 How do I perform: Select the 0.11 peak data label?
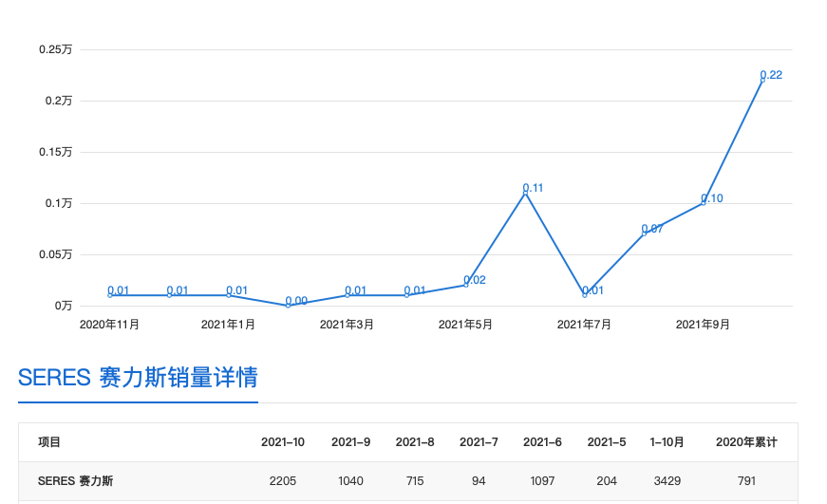[x=533, y=188]
